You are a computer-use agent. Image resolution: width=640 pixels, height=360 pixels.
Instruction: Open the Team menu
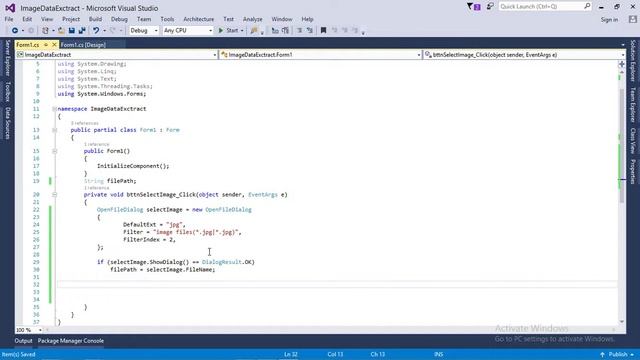pos(144,19)
